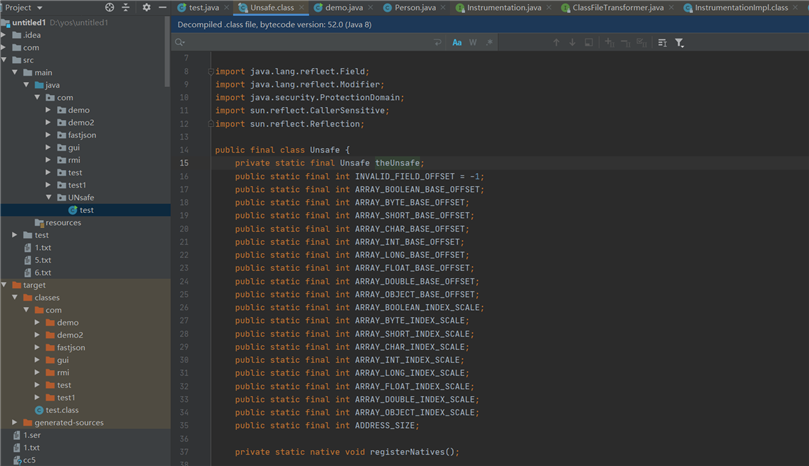Open the Instrumentation.java tab
This screenshot has height=466, width=809.
504,7
